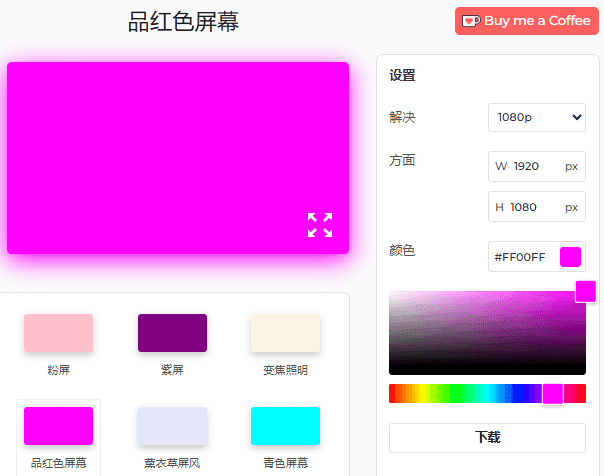Image resolution: width=604 pixels, height=476 pixels.
Task: Select the pink 粉屏 thumbnail
Action: (x=58, y=333)
